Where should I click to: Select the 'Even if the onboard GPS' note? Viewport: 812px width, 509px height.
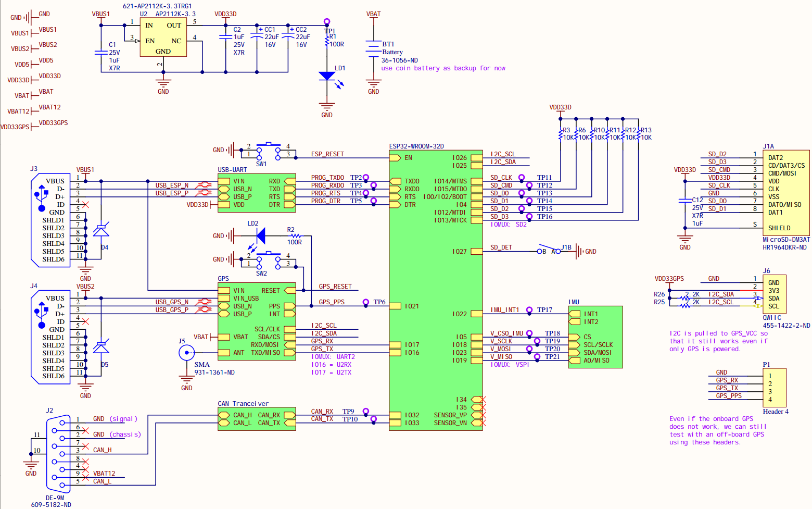tap(718, 430)
